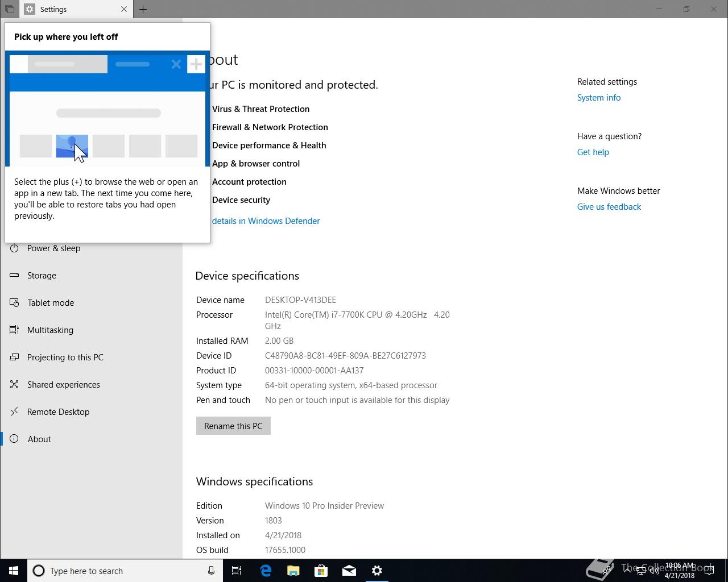Select the Shared experiences icon

coord(14,385)
